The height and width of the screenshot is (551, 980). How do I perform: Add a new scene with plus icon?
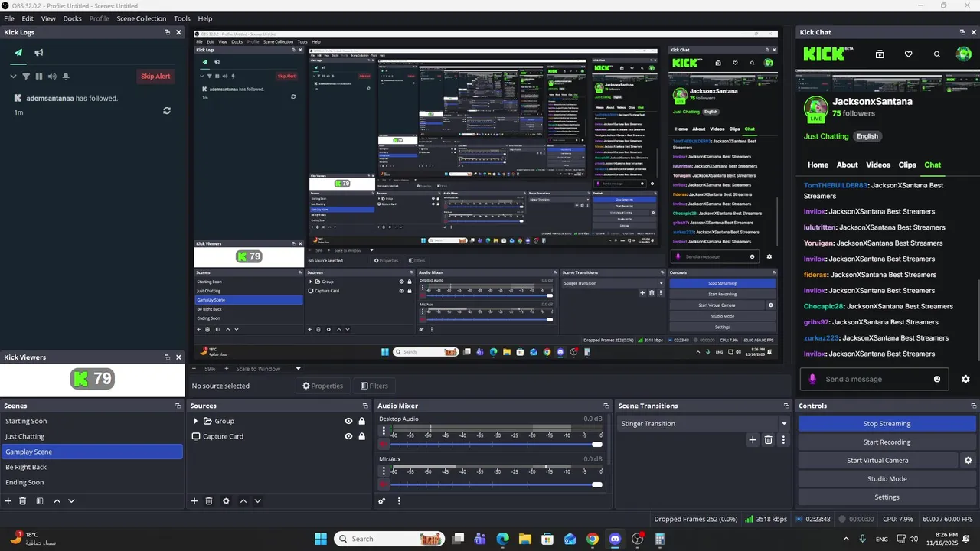(8, 501)
